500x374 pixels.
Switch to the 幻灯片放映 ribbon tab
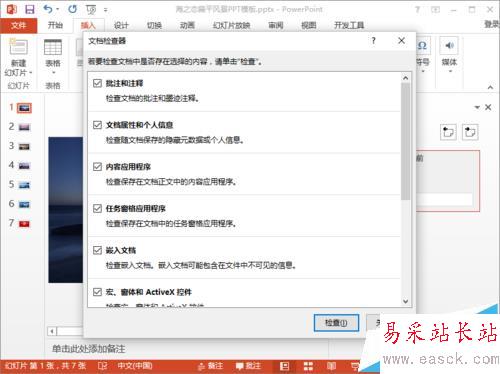(x=232, y=25)
